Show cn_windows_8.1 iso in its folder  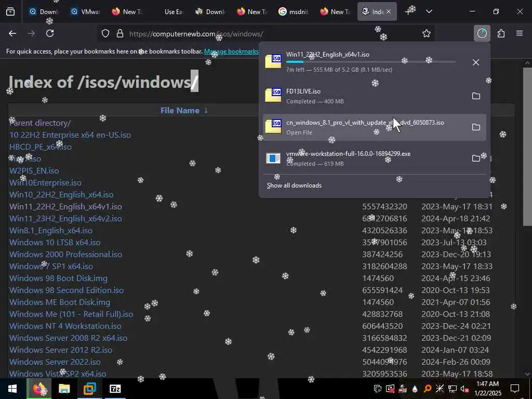click(x=476, y=127)
